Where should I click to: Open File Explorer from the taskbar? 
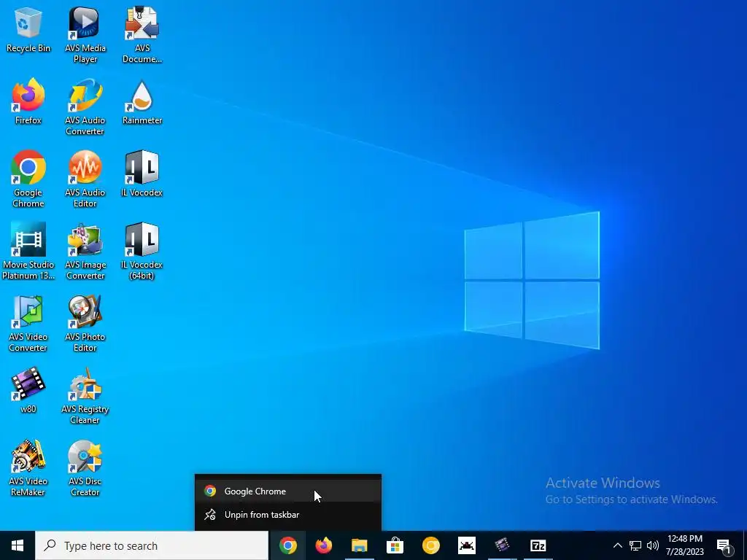(x=359, y=545)
